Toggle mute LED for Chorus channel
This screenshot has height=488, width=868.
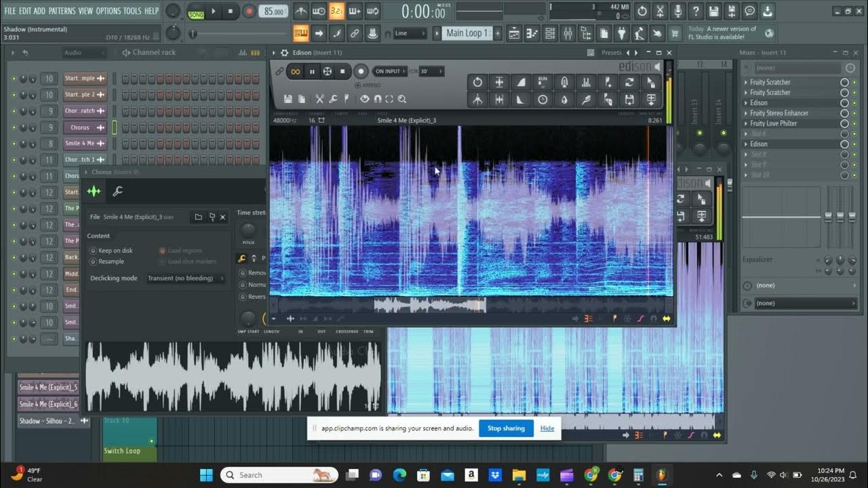coord(14,127)
